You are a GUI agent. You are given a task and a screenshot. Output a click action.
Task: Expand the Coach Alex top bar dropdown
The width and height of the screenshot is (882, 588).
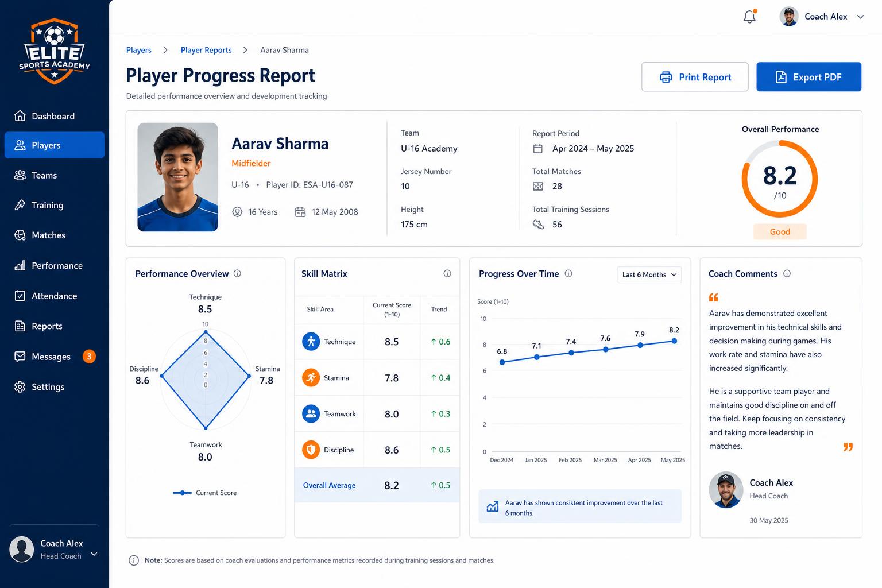coord(860,17)
